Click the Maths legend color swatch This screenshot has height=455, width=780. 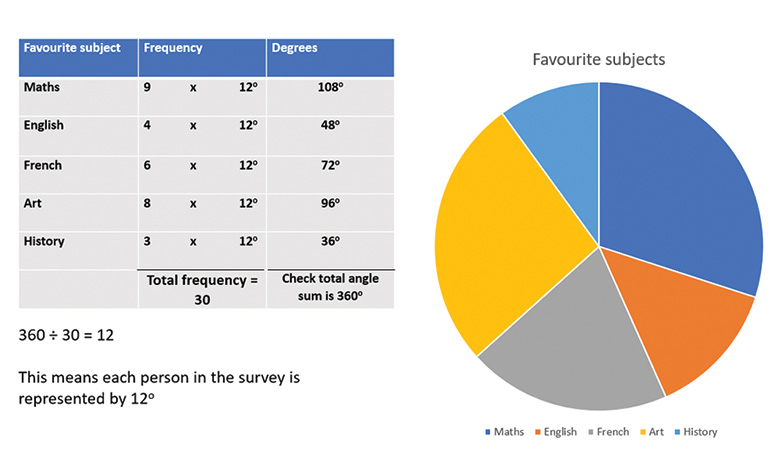[x=488, y=432]
